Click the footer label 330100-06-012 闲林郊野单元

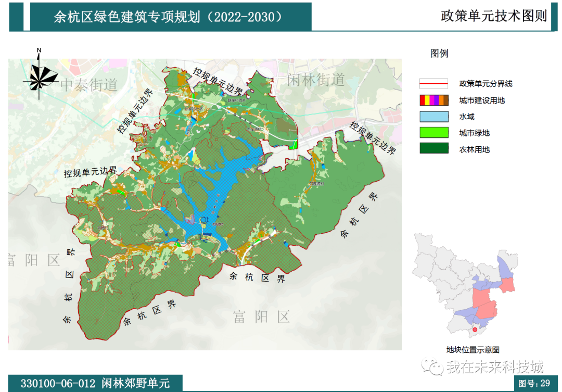click(95, 383)
